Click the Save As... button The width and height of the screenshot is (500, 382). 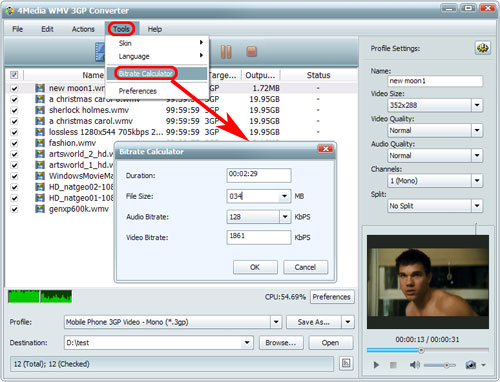tap(314, 322)
